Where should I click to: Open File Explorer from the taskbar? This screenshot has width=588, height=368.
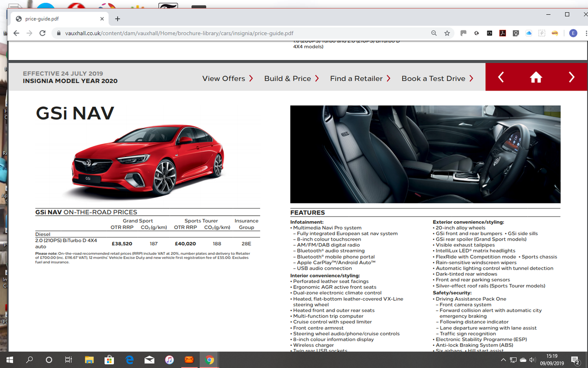[89, 360]
